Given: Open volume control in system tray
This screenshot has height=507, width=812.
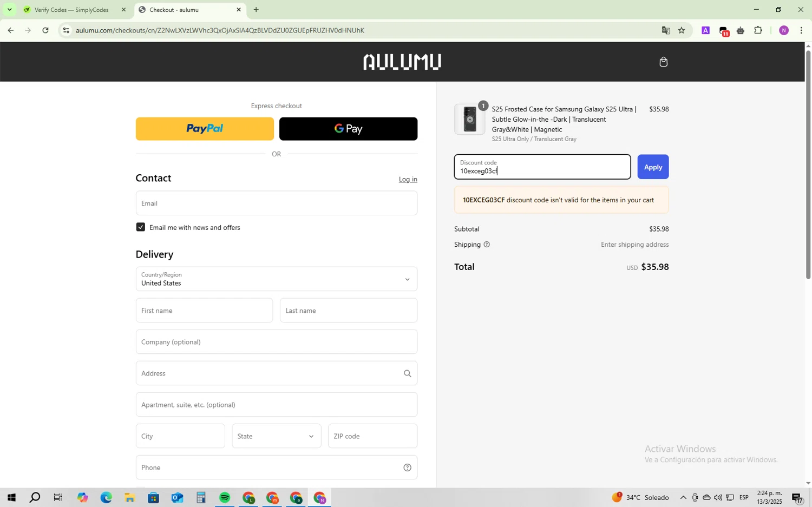Looking at the screenshot, I should coord(718,498).
